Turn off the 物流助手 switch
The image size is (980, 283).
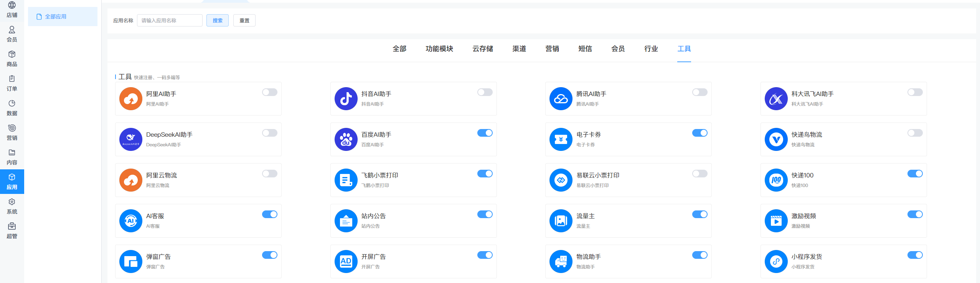700,255
